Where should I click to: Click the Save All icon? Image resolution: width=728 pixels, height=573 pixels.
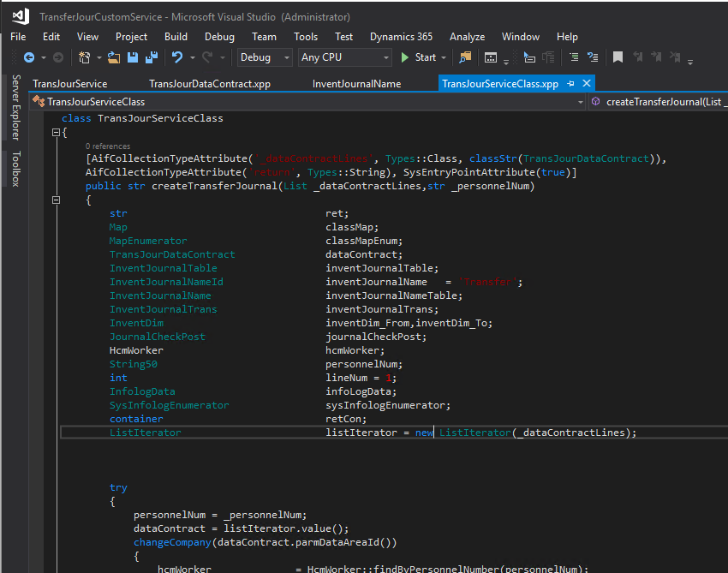click(x=151, y=57)
